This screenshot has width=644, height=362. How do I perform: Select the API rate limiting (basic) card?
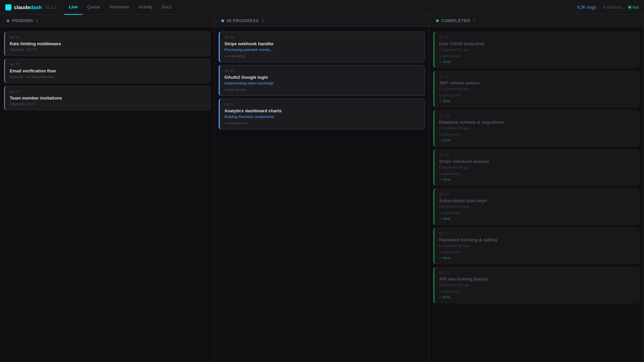pos(536,285)
